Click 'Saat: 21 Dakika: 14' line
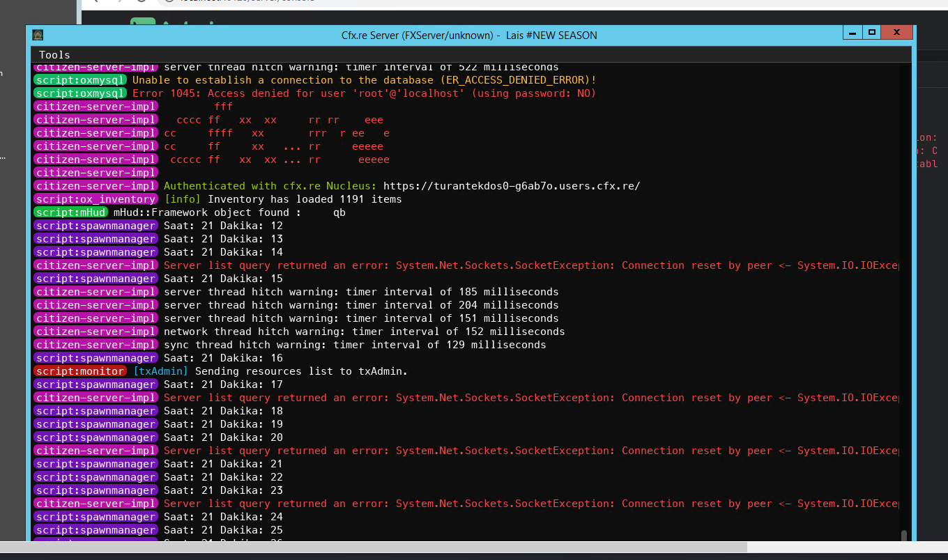948x560 pixels. (223, 252)
